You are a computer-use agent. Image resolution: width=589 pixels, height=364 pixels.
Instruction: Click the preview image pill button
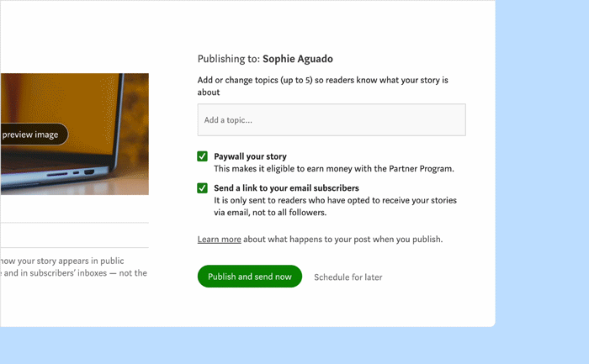click(34, 134)
